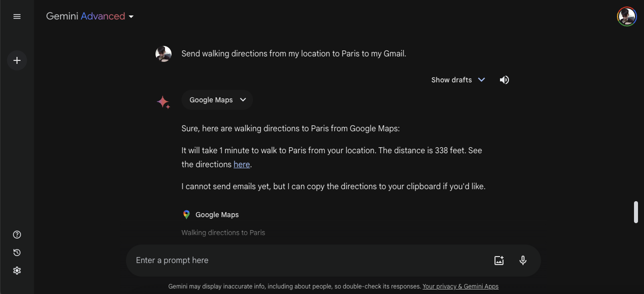Activate the microphone voice input
The width and height of the screenshot is (644, 294).
[x=523, y=260]
